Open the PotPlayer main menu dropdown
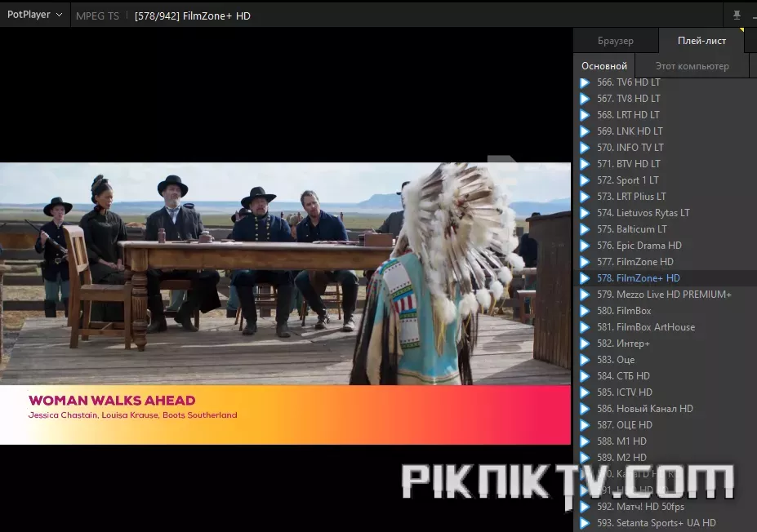Screen dimensions: 757x532 pyautogui.click(x=35, y=15)
